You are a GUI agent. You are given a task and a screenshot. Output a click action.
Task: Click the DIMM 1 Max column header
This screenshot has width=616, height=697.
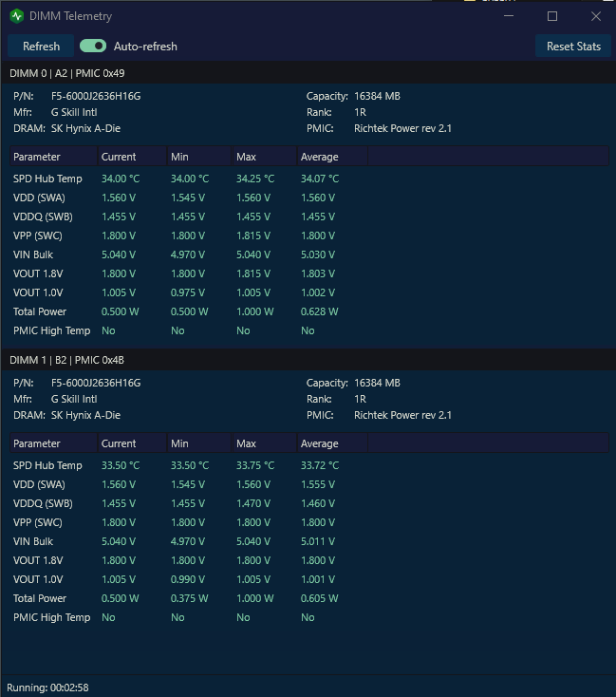tap(265, 443)
